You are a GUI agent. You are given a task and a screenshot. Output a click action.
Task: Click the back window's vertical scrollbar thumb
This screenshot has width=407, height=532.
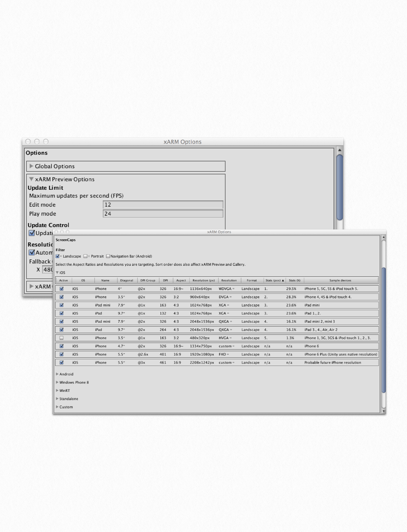pos(340,187)
